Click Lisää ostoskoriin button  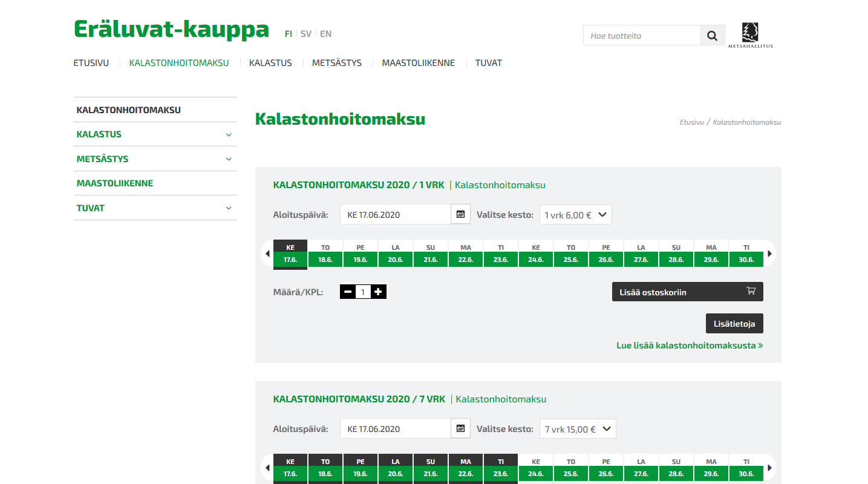coord(688,292)
